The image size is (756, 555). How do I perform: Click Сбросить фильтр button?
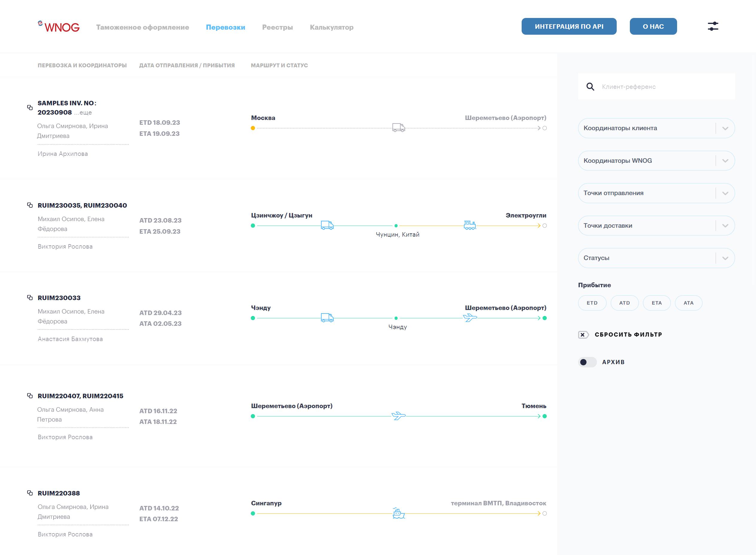620,334
